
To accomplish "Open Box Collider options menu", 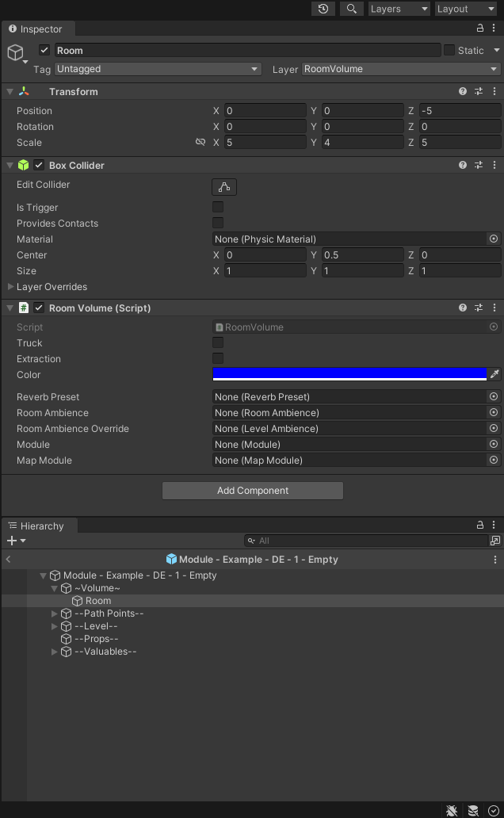I will pos(494,165).
